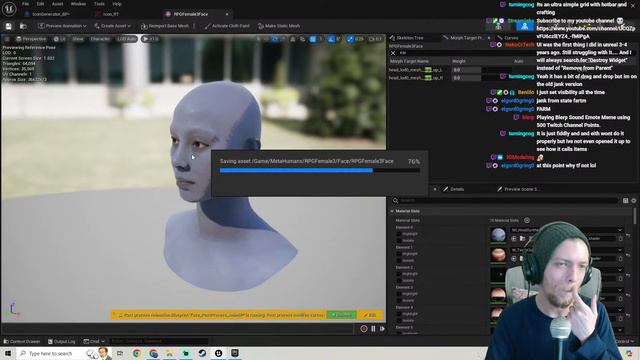The height and width of the screenshot is (360, 640).
Task: Toggle Highlight checkbox for Element 1
Action: [x=399, y=254]
